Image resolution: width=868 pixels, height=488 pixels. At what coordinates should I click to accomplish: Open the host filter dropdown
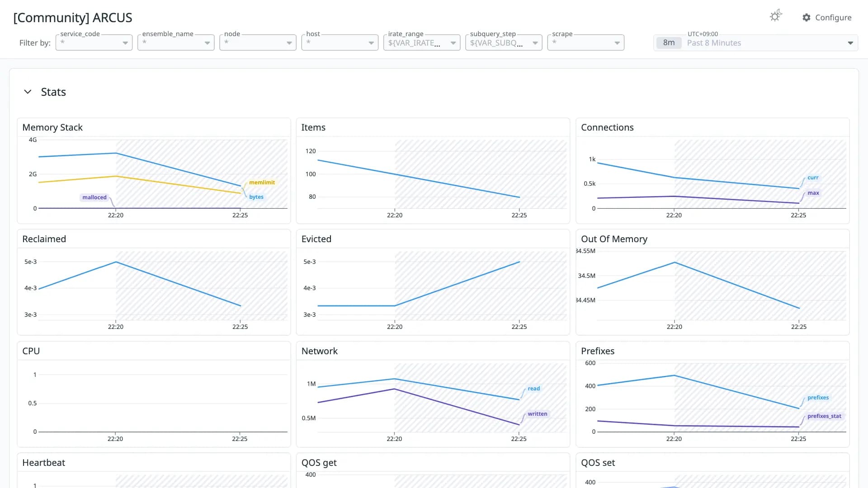(340, 42)
